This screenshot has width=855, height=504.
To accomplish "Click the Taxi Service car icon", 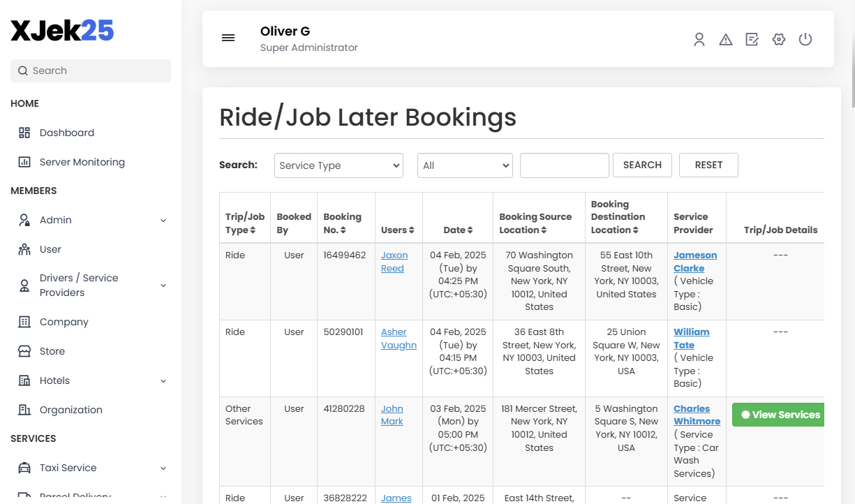I will pos(24,468).
